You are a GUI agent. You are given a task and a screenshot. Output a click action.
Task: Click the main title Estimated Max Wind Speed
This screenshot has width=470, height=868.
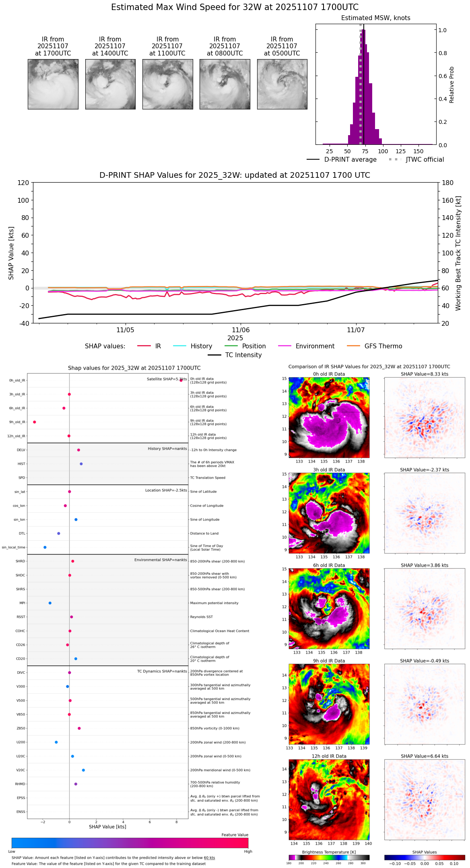click(235, 7)
